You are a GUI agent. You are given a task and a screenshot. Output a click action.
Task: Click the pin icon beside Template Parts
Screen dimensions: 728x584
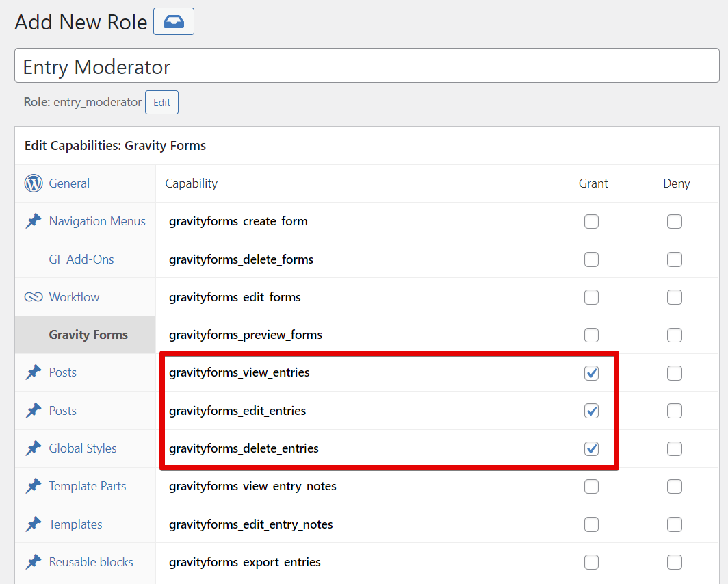34,485
